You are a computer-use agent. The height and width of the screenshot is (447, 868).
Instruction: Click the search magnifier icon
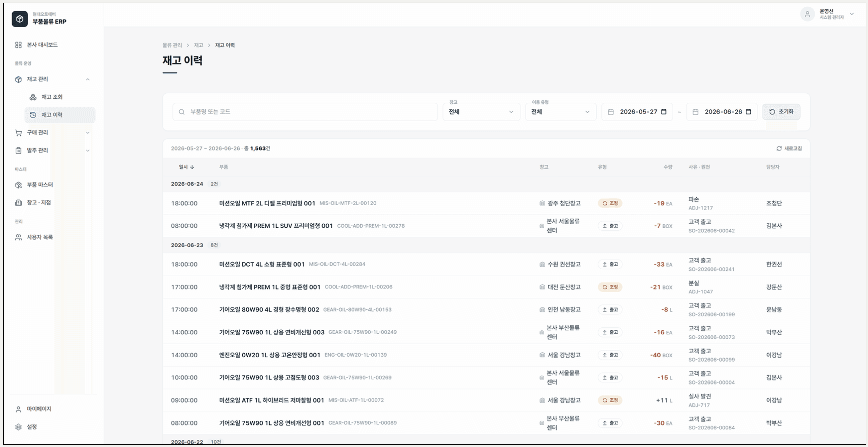pos(182,112)
